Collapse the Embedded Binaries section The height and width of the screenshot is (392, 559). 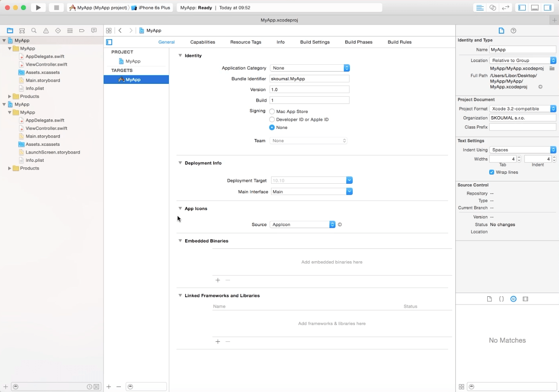point(180,241)
